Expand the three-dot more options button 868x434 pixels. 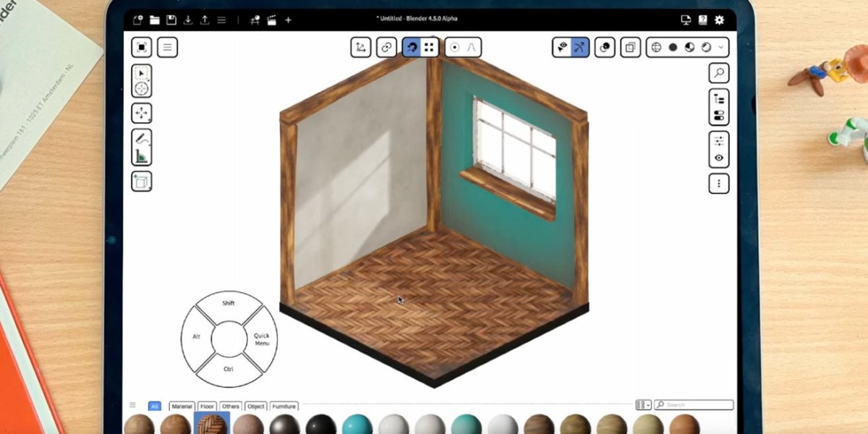pyautogui.click(x=718, y=184)
